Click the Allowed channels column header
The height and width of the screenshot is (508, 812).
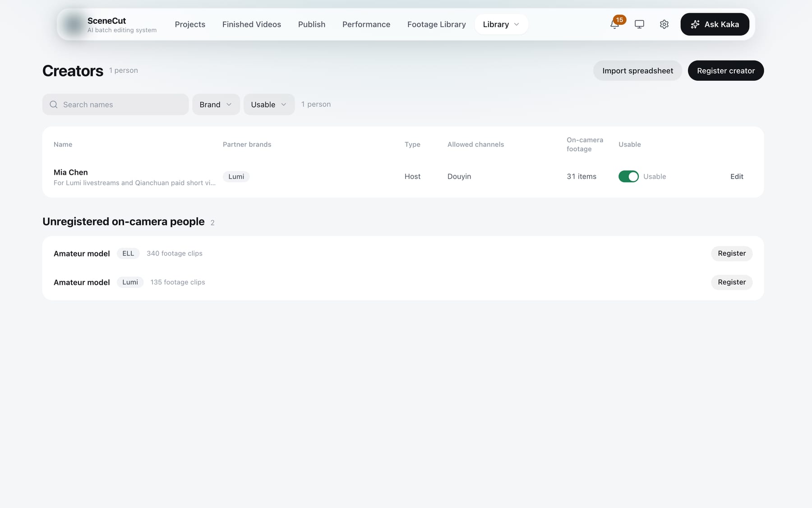(x=475, y=144)
